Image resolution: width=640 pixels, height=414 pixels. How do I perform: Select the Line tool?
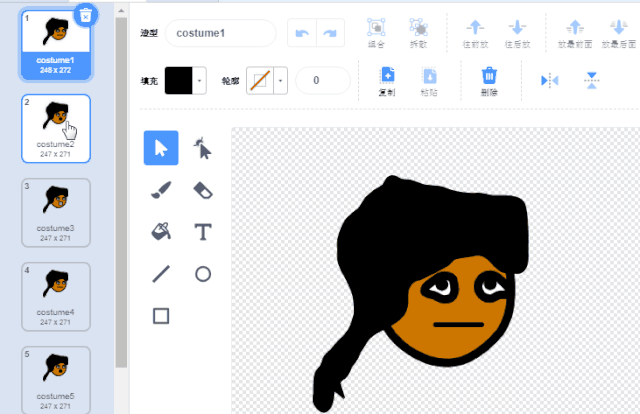point(161,273)
